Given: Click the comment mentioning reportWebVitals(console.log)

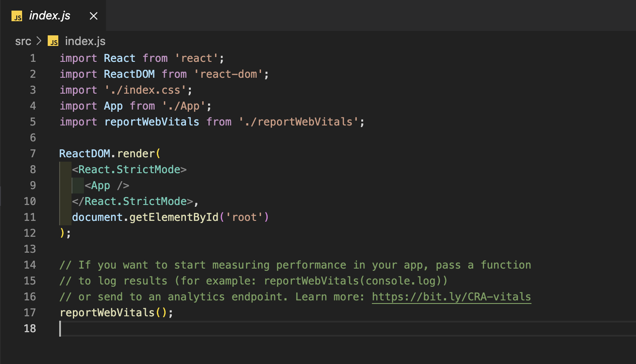Looking at the screenshot, I should 254,281.
